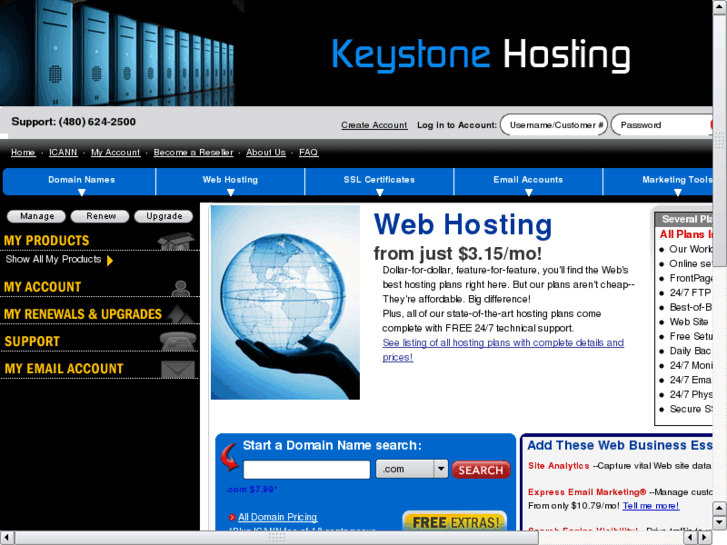Open the Web Hosting tab
The width and height of the screenshot is (727, 545).
point(230,181)
